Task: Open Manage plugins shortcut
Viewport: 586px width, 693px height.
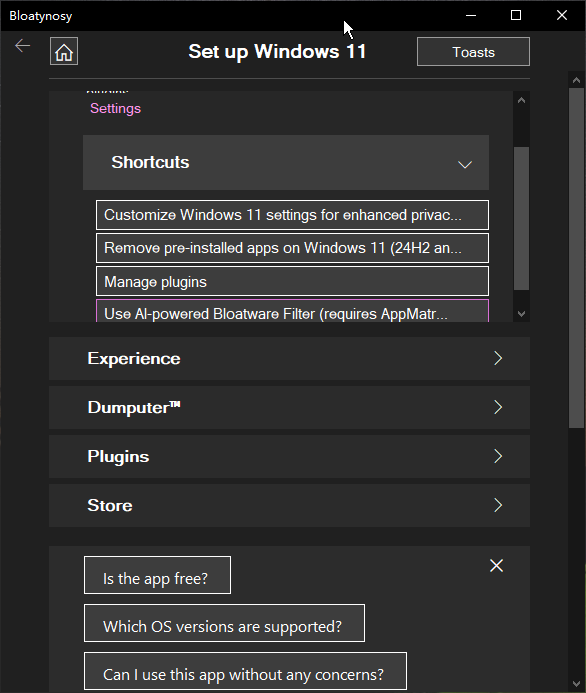Action: 293,281
